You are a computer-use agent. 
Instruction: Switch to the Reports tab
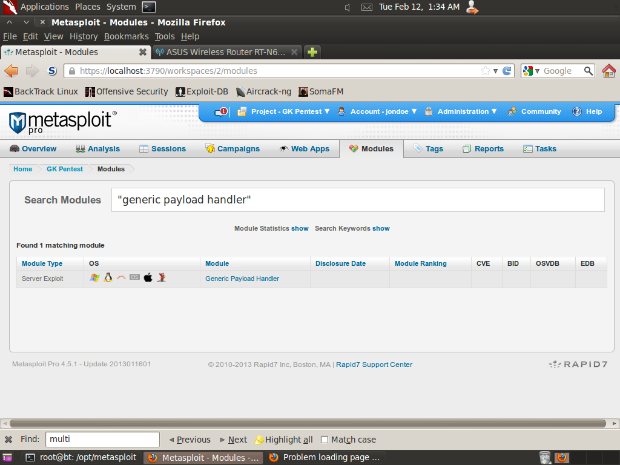tap(483, 149)
